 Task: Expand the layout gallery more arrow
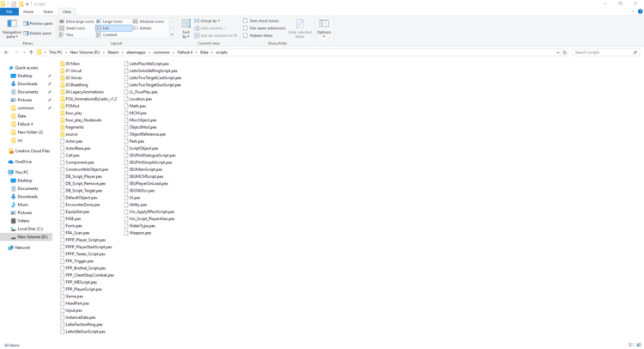tap(172, 35)
